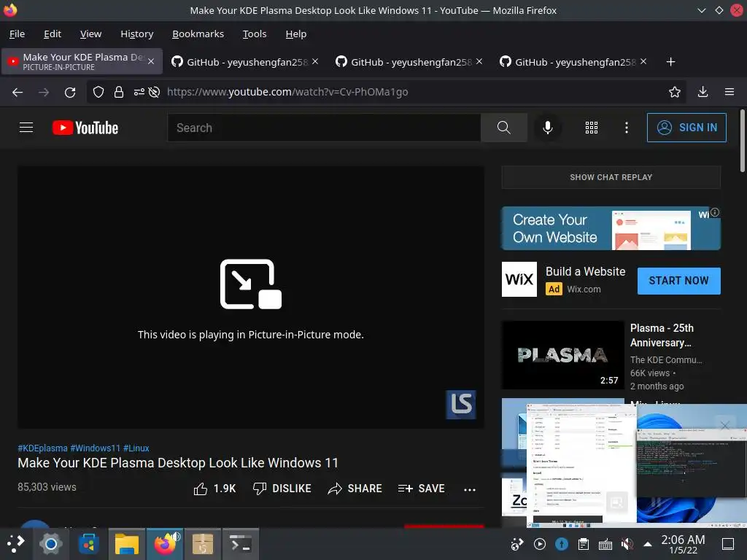Close the Picture-in-Picture YouTube tab
747x560 pixels.
(x=151, y=61)
